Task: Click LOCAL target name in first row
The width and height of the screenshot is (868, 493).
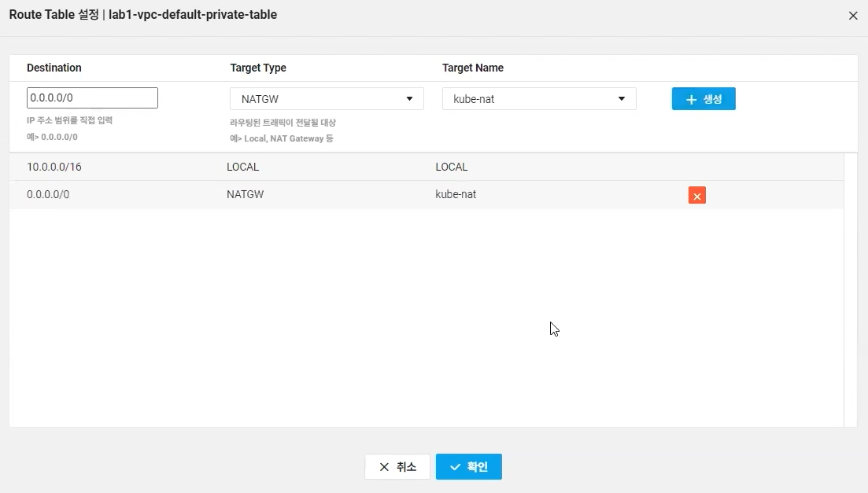Action: pyautogui.click(x=452, y=167)
